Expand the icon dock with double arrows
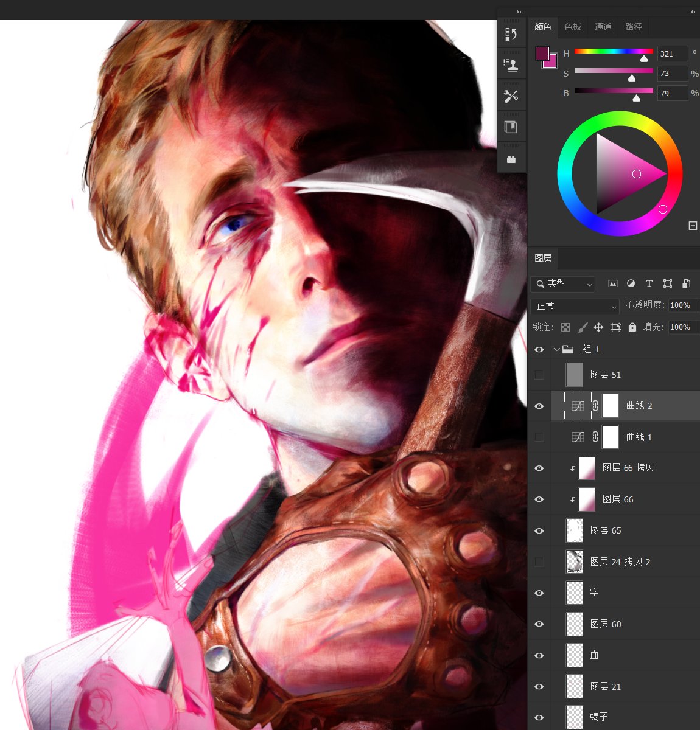The width and height of the screenshot is (700, 730). click(519, 12)
